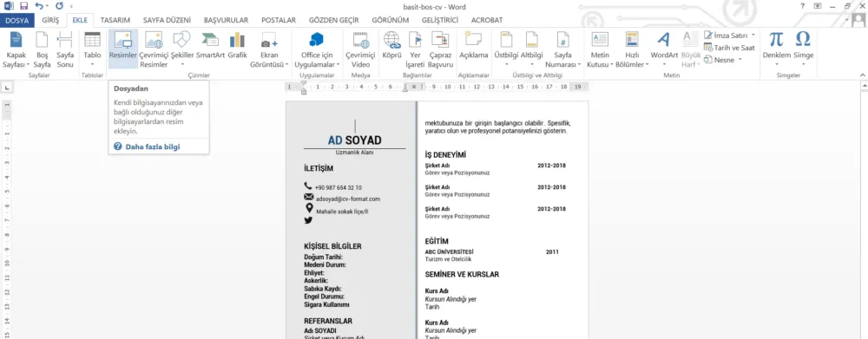Open the Nesne object dropdown

[723, 60]
